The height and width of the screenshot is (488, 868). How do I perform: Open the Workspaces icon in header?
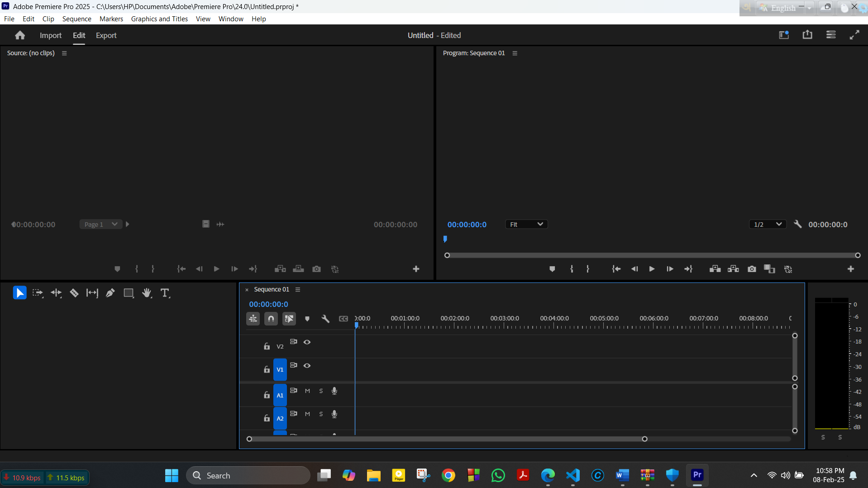784,35
